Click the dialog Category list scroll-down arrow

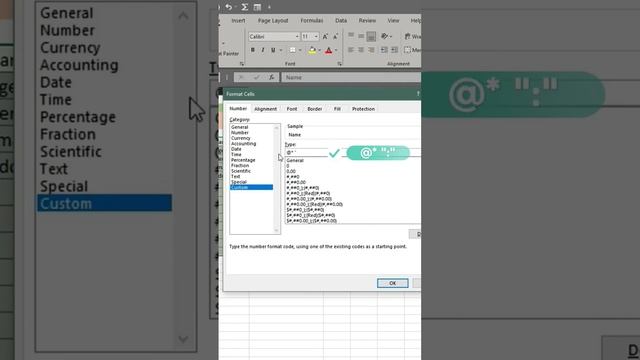click(x=276, y=231)
